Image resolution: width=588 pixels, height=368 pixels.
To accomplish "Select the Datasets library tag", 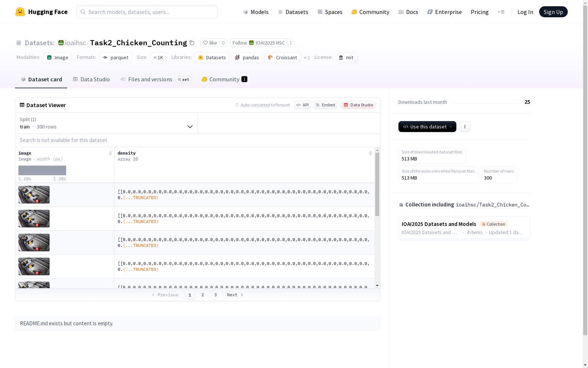I will tap(212, 57).
